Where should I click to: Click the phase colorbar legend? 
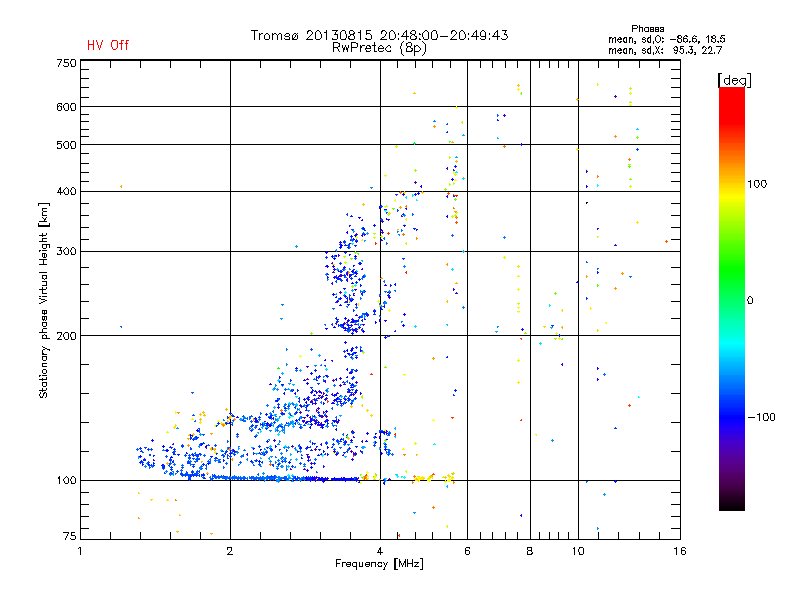pos(732,298)
